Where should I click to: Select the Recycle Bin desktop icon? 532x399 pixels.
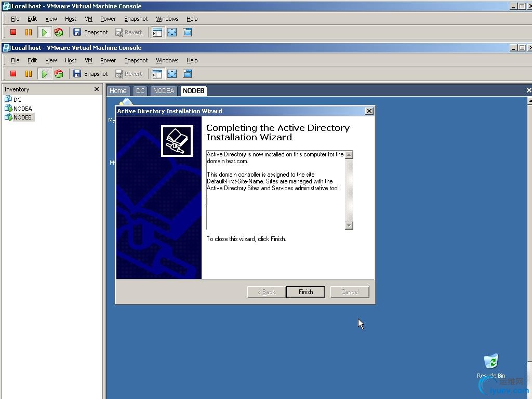491,366
